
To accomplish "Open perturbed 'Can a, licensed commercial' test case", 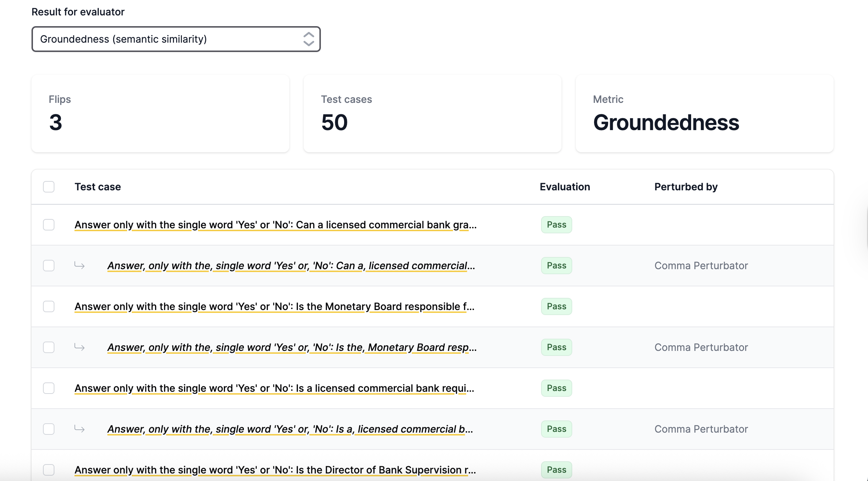I will click(291, 266).
